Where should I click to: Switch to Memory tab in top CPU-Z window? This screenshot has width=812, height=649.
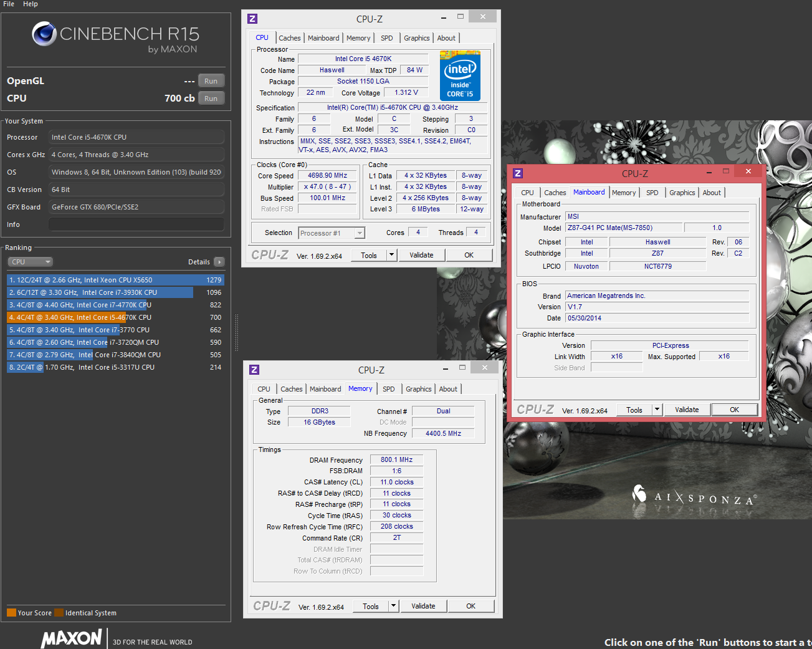coord(358,38)
